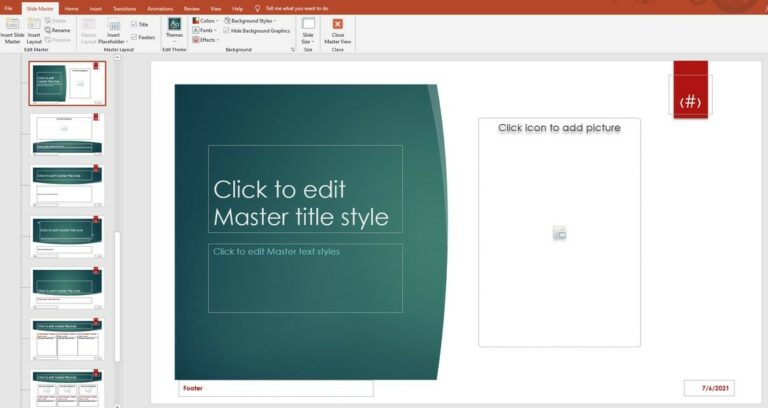Click the picture placeholder icon

[559, 233]
